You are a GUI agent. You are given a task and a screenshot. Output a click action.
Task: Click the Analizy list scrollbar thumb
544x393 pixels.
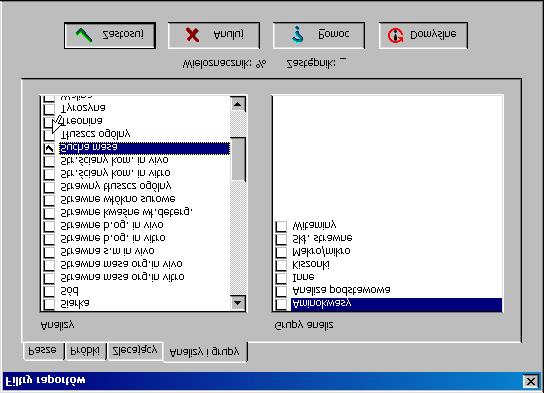(238, 159)
